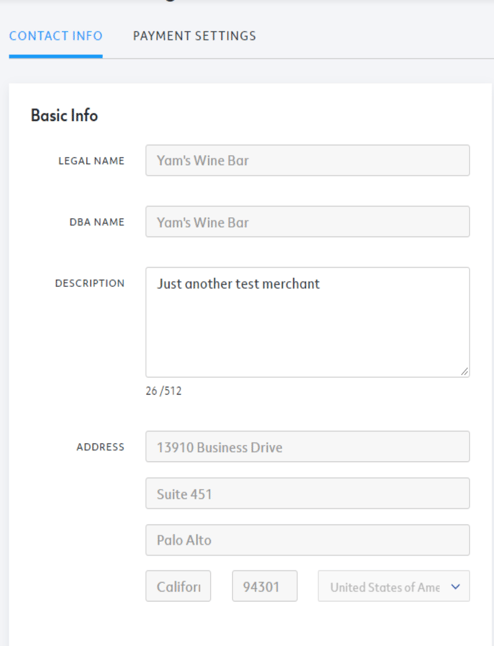Click the 'Just another test merchant' description text

(x=238, y=284)
